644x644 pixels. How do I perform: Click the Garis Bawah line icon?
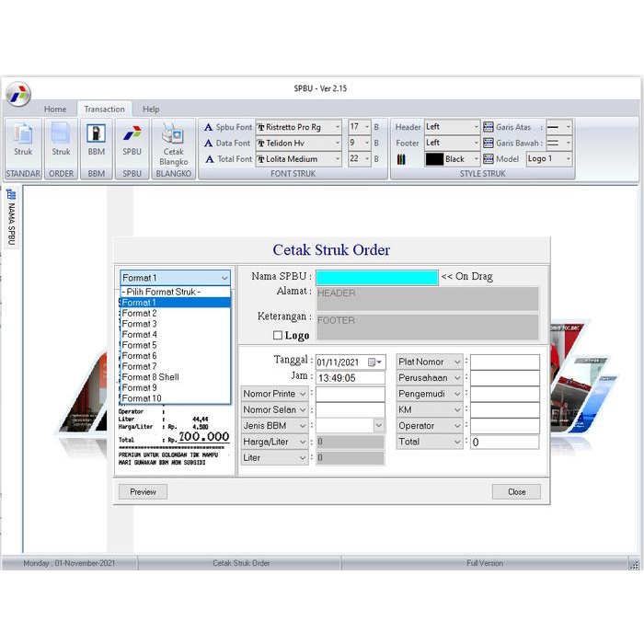(x=488, y=143)
